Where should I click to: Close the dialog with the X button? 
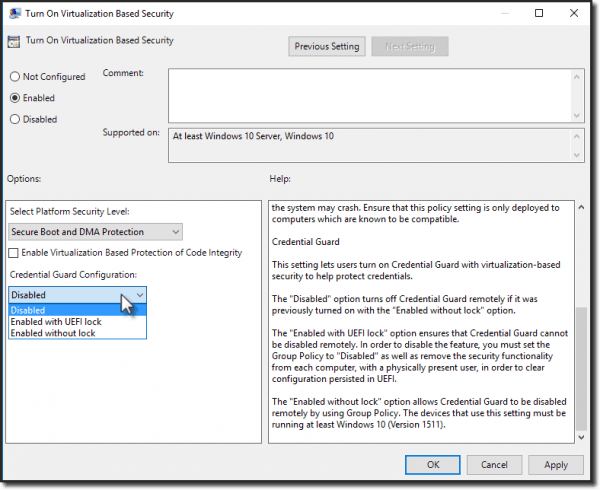pos(574,13)
